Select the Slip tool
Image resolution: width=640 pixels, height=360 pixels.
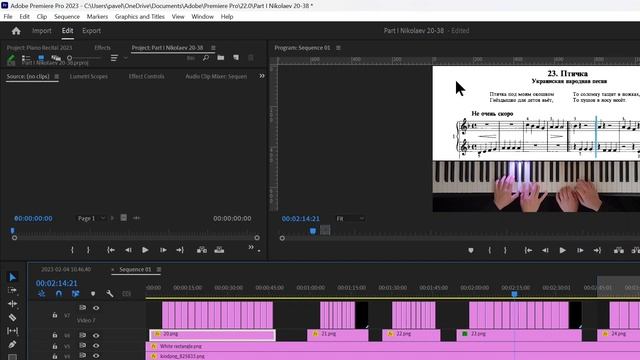[12, 331]
